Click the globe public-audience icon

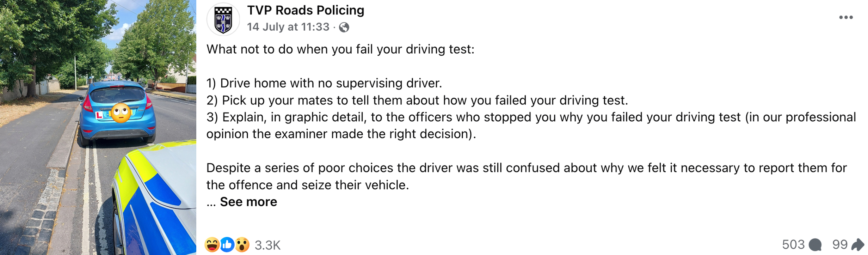point(344,27)
